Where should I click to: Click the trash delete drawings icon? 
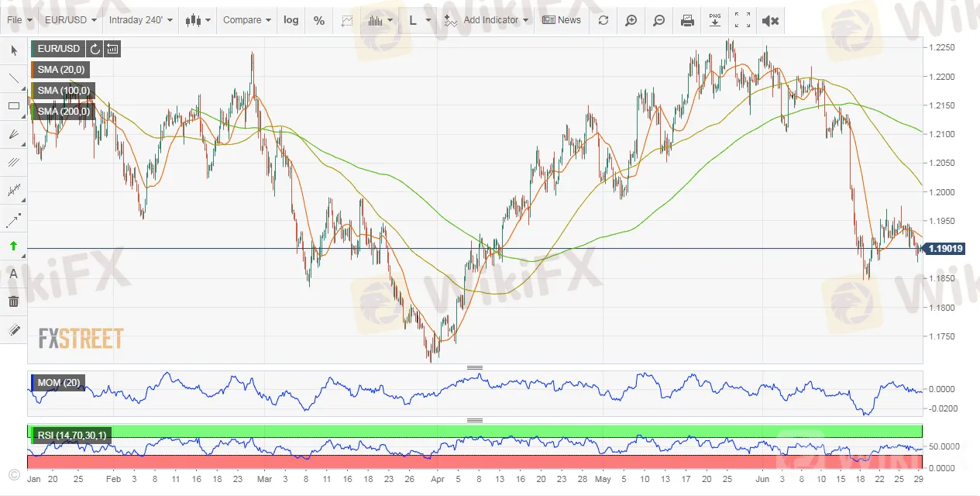coord(14,301)
